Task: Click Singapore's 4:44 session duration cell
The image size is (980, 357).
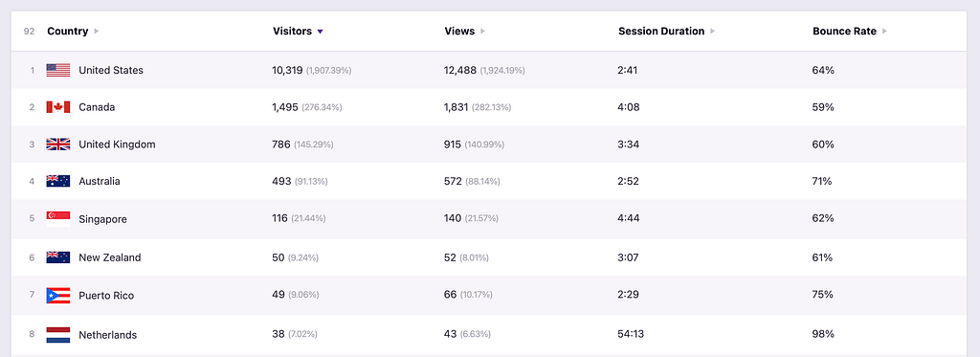Action: (628, 218)
